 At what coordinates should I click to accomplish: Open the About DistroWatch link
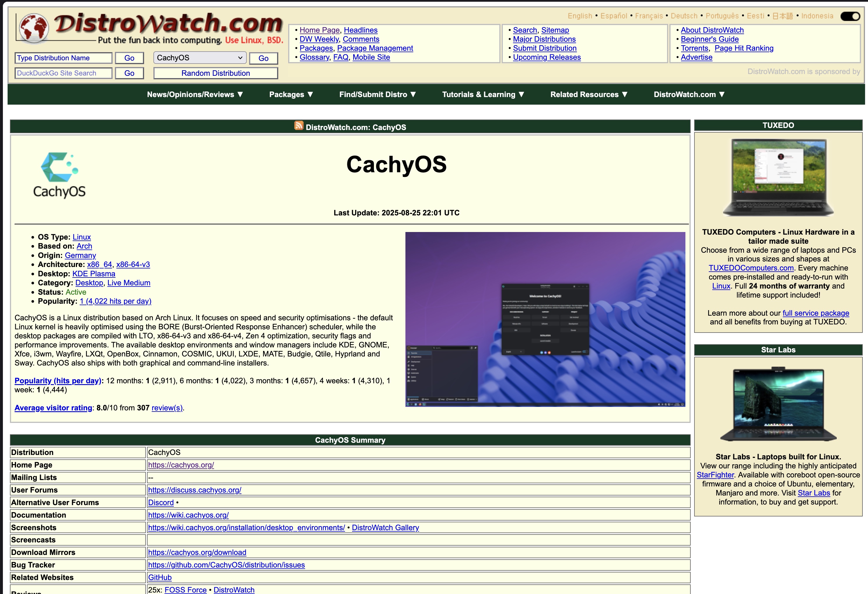[712, 30]
